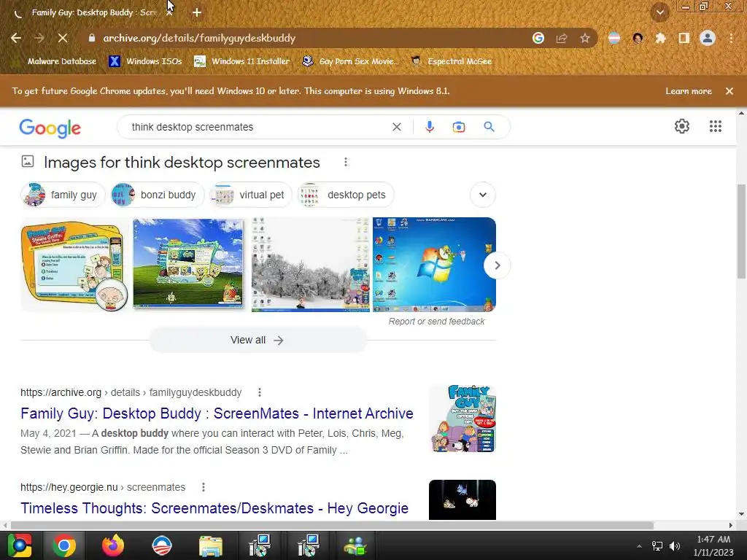Go back using the browser back arrow
This screenshot has height=560, width=747.
(x=16, y=38)
